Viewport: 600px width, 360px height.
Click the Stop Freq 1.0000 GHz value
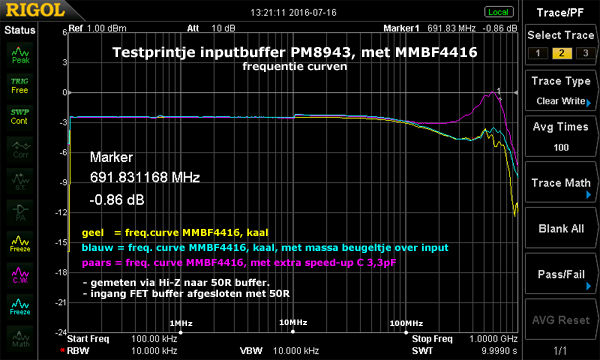click(x=493, y=339)
